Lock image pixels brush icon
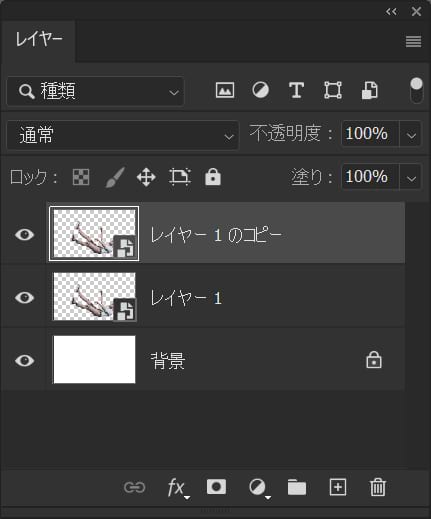This screenshot has height=519, width=431. pos(115,177)
